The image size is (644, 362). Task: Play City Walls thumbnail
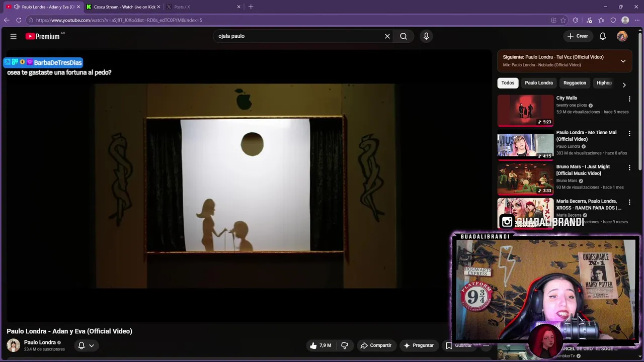pos(525,110)
